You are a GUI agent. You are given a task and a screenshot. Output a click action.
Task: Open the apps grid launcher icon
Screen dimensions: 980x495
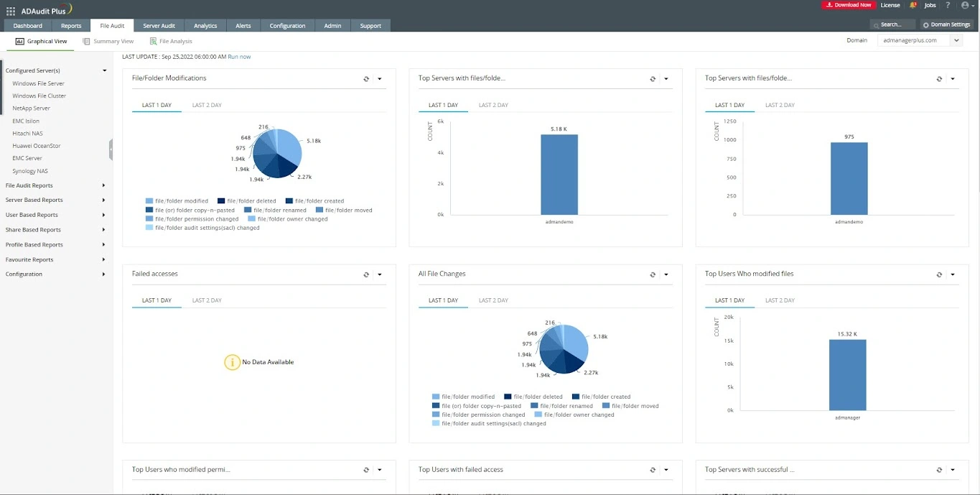click(x=10, y=11)
